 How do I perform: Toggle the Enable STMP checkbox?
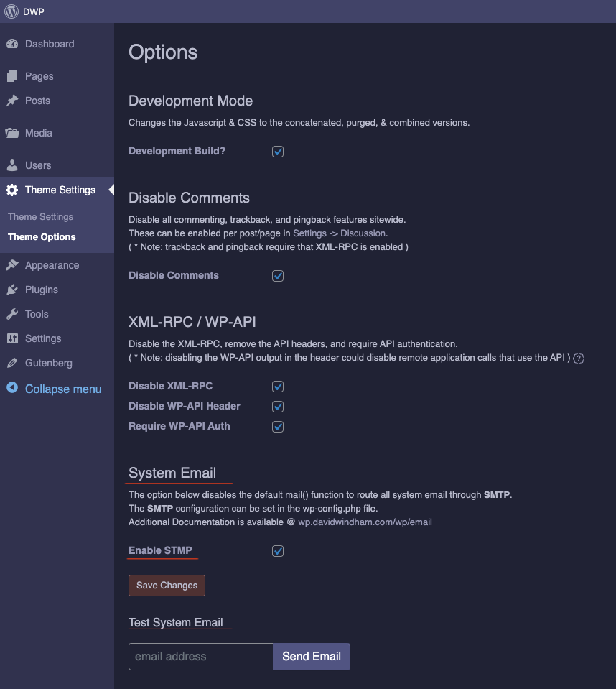pos(278,551)
